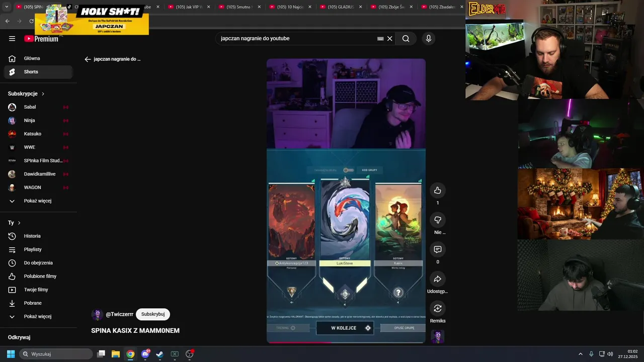
Task: Open the Sabal subscription channel
Action: tap(38, 107)
